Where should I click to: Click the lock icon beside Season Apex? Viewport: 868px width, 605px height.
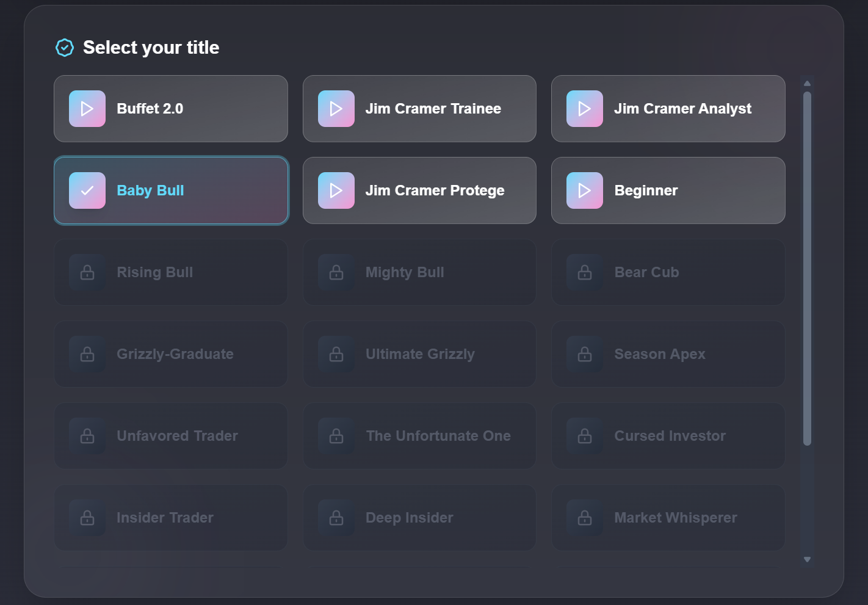pyautogui.click(x=584, y=354)
